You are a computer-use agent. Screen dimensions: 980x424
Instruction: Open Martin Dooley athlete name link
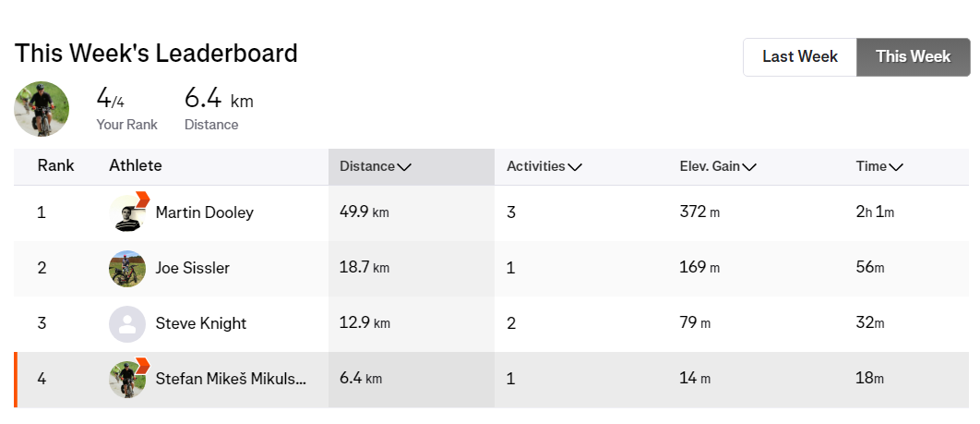[x=204, y=213]
